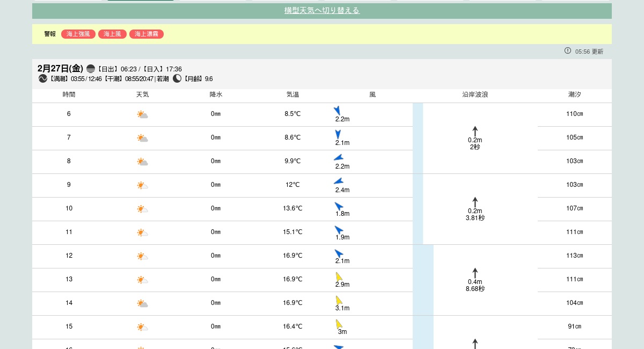
Task: Click the update time info icon
Action: pos(568,50)
